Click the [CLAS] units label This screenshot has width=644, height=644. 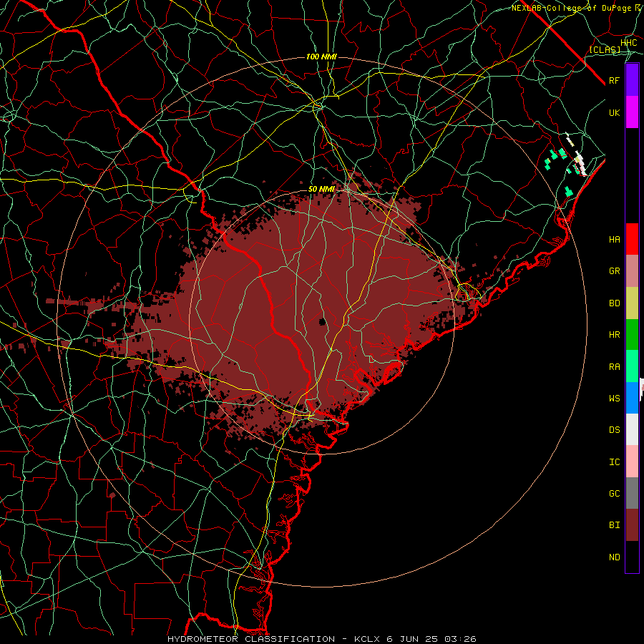(605, 50)
